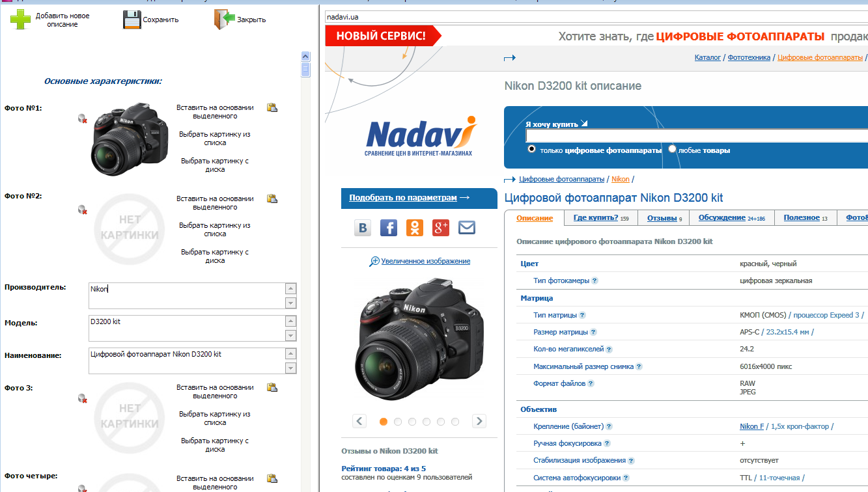Click left panel vertical scrollbar thumb

point(305,69)
